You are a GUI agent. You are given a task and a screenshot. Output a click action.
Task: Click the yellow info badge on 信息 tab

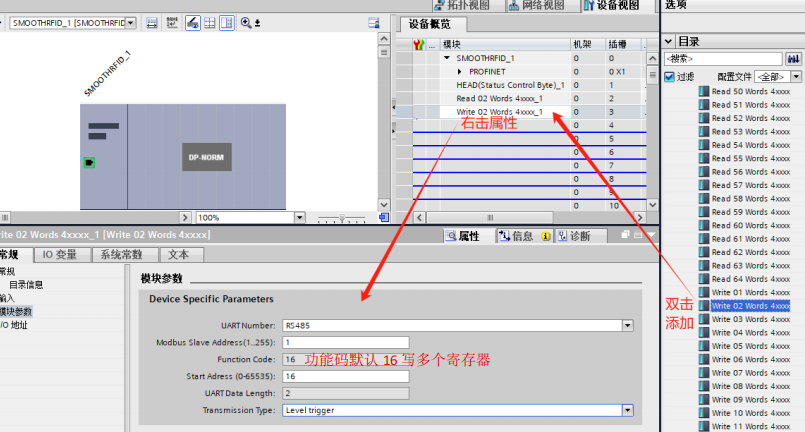pyautogui.click(x=545, y=236)
